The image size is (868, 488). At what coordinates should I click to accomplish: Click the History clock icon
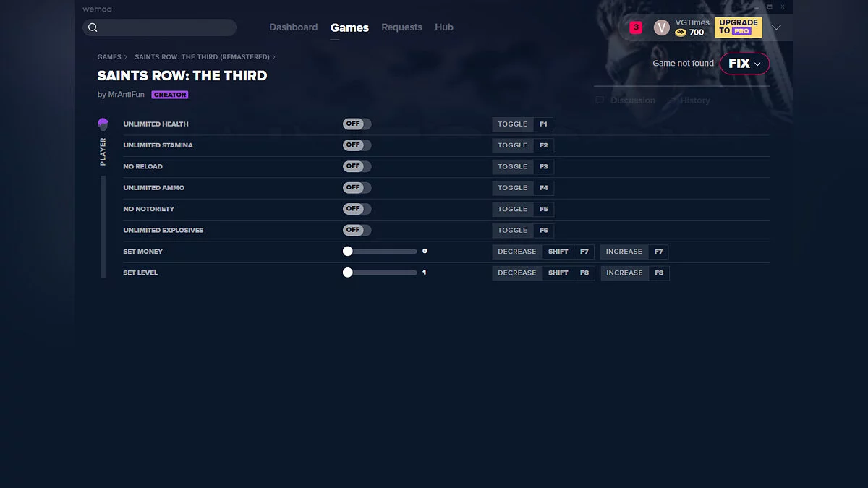672,100
